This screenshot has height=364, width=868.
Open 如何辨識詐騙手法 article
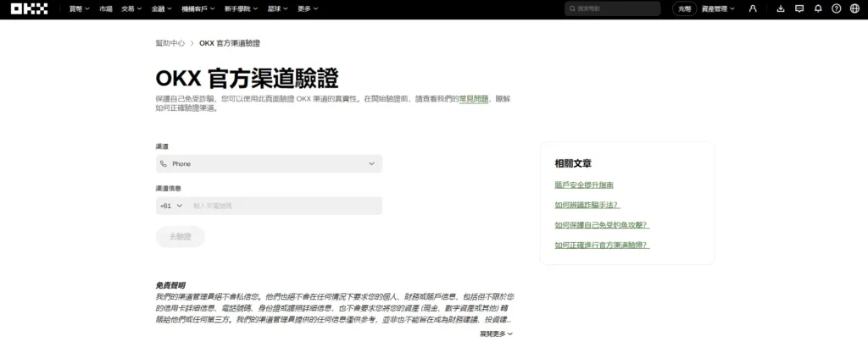click(x=587, y=205)
